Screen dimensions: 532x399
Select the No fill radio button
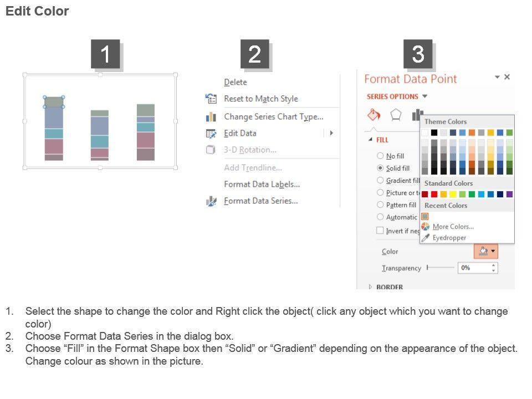(380, 156)
